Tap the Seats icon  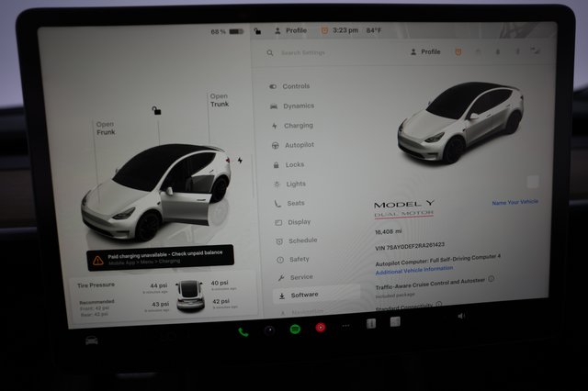(x=277, y=204)
